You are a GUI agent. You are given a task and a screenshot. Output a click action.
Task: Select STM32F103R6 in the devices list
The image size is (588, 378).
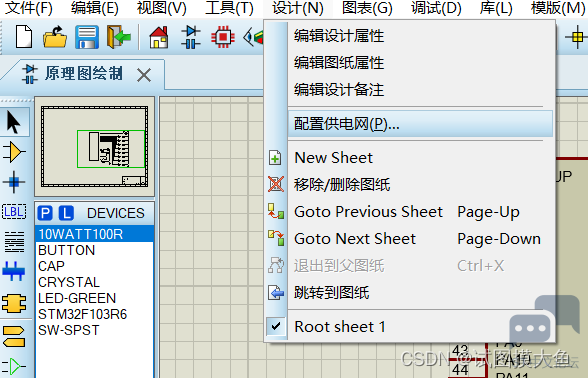pyautogui.click(x=94, y=314)
